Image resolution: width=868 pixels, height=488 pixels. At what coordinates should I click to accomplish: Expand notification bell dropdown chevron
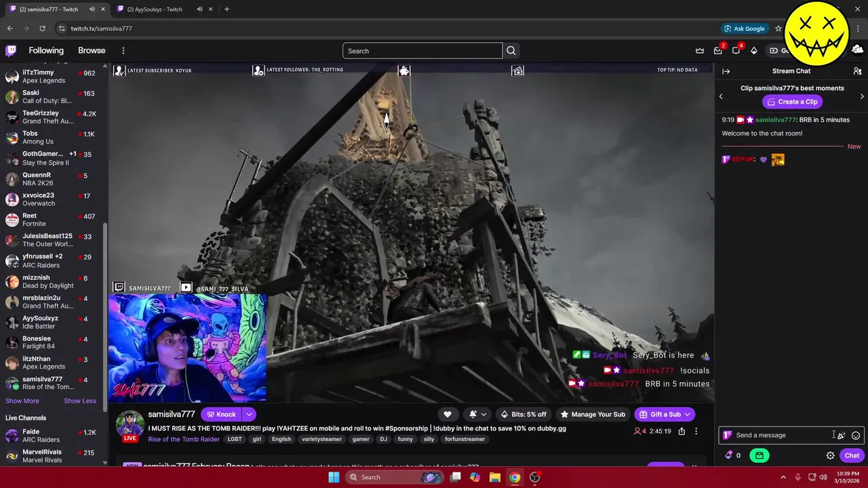tap(484, 414)
